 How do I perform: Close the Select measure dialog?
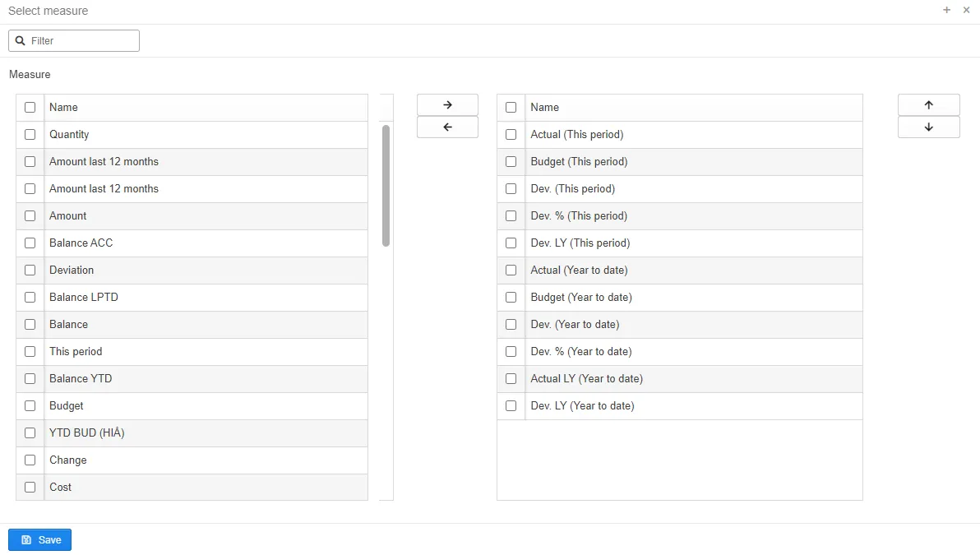(x=966, y=10)
